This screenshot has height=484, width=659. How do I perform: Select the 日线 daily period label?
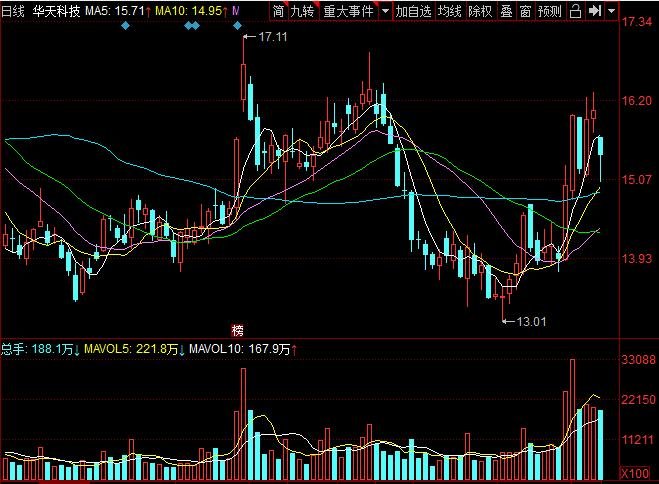(14, 11)
